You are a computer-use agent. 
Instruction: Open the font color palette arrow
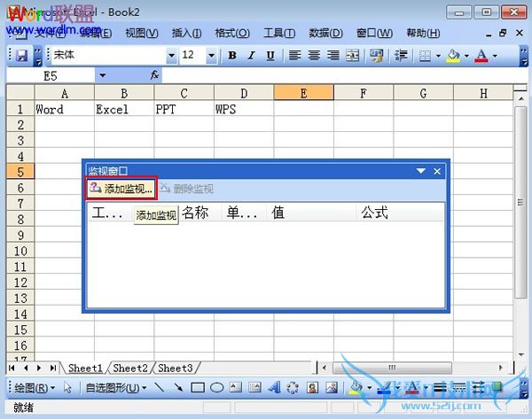point(495,56)
